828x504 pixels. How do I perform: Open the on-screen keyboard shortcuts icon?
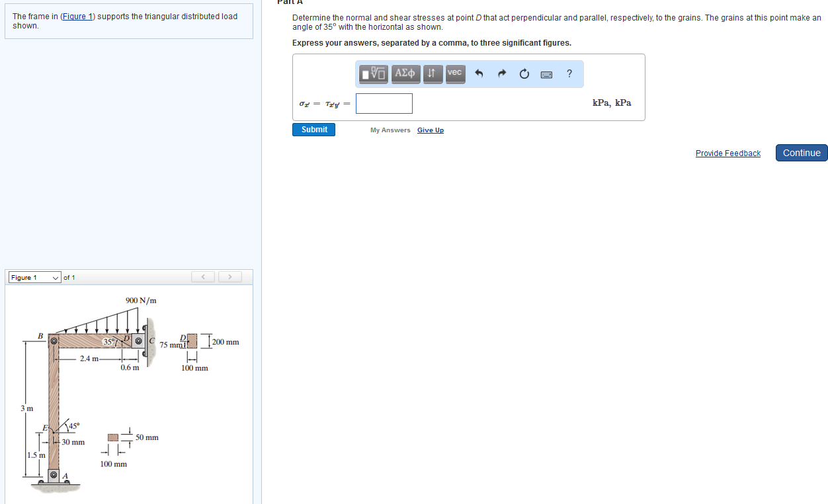click(x=546, y=74)
